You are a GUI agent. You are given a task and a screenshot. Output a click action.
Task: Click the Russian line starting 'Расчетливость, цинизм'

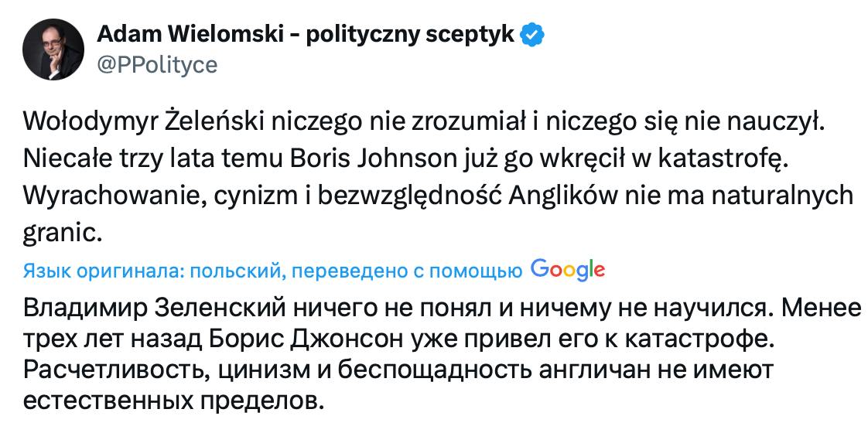tap(398, 370)
